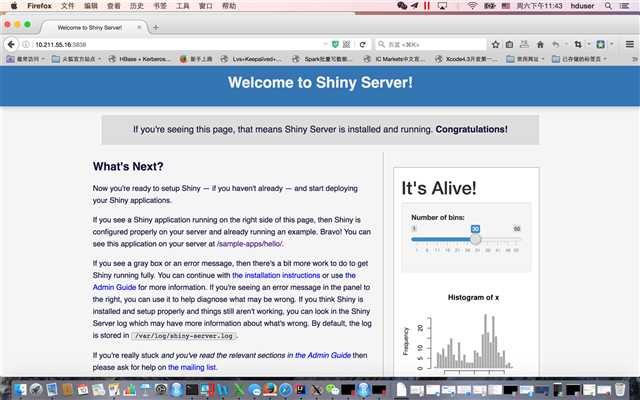Screen dimensions: 640x400
Task: Click the QR code icon in the address bar
Action: pyautogui.click(x=347, y=44)
